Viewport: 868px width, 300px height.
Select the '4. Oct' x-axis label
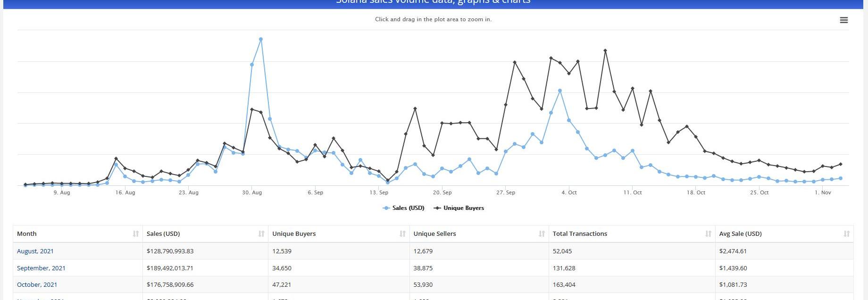point(569,192)
